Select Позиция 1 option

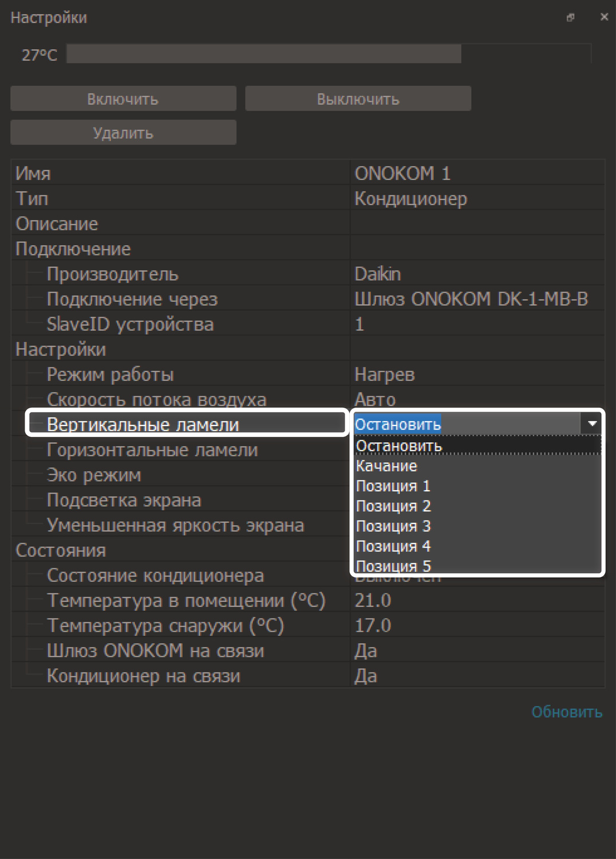point(393,486)
